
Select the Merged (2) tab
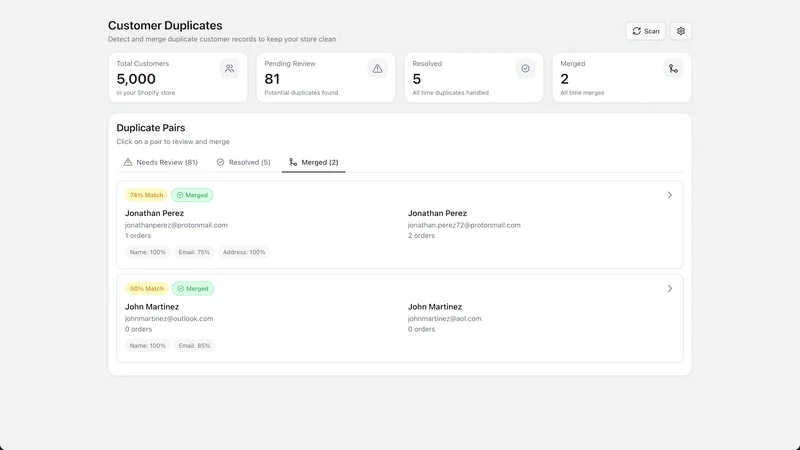tap(313, 162)
